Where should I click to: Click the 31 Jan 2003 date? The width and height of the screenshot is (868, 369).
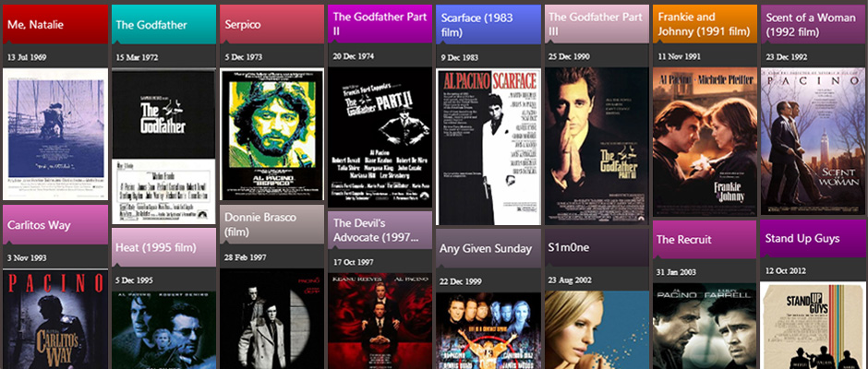tap(677, 272)
